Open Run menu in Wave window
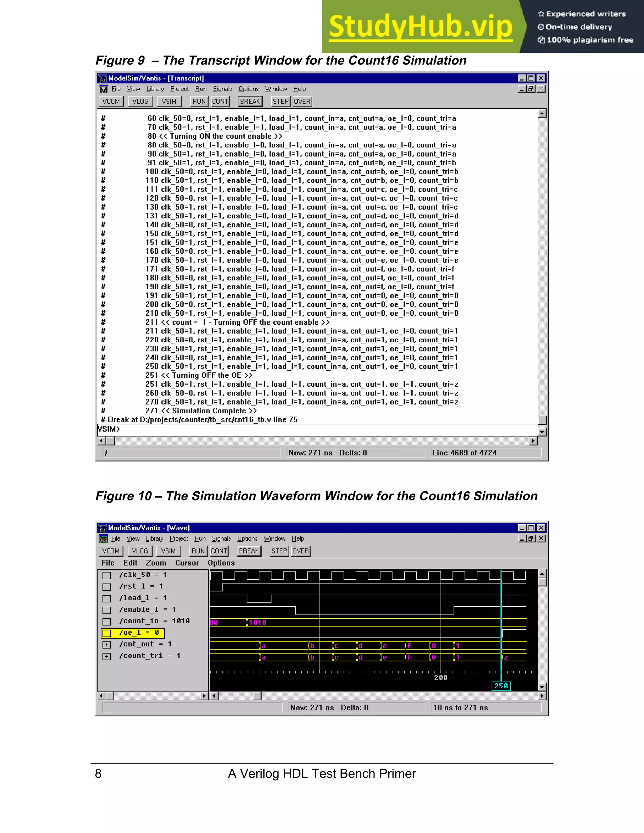This screenshot has height=833, width=644. click(200, 538)
